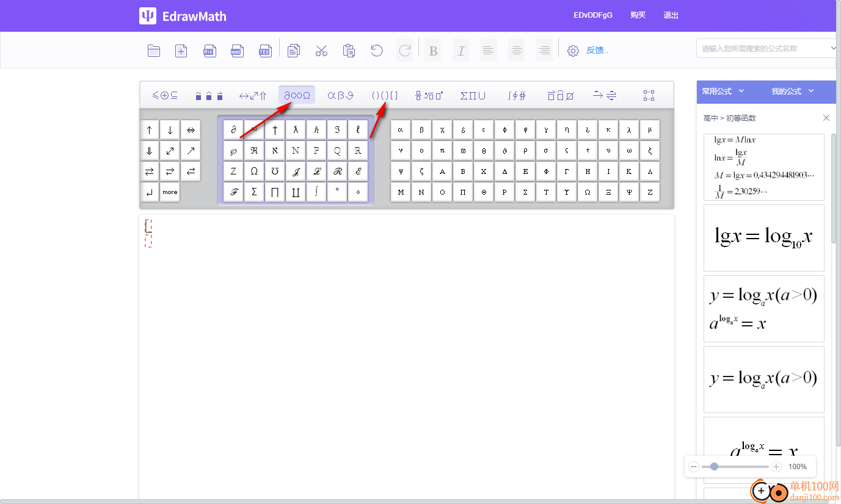Click the 购买 purchase link
This screenshot has height=504, width=841.
click(638, 15)
